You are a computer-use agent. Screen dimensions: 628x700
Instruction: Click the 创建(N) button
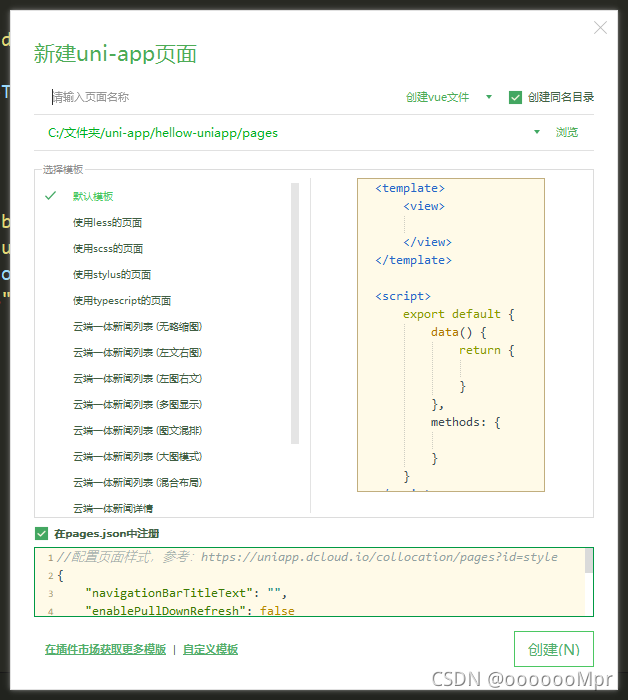coord(553,649)
